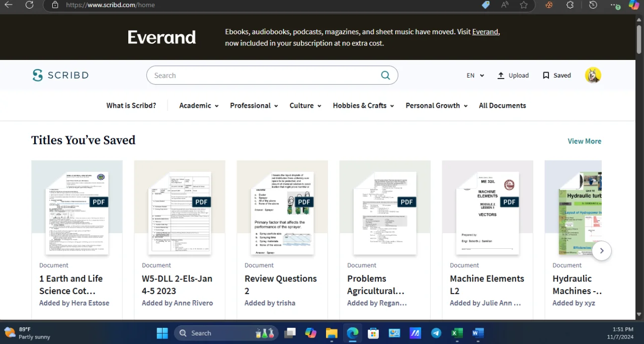Open Task View from the taskbar
This screenshot has height=344, width=644.
pyautogui.click(x=290, y=333)
